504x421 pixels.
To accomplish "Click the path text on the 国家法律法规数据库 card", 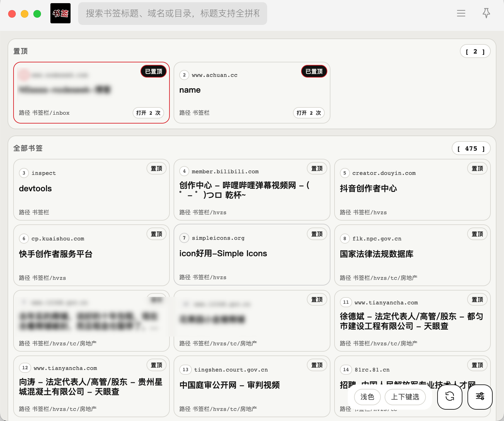I will [379, 278].
